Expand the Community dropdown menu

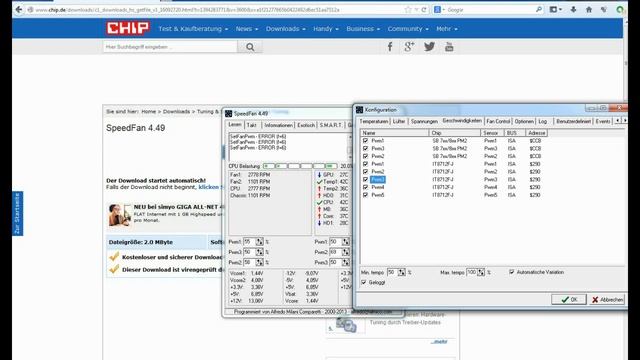click(408, 29)
